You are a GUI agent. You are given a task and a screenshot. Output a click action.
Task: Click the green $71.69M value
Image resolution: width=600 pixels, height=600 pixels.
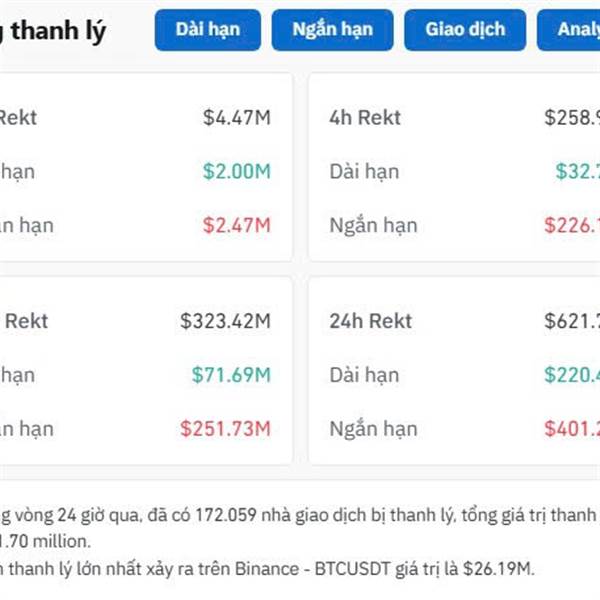[231, 376]
